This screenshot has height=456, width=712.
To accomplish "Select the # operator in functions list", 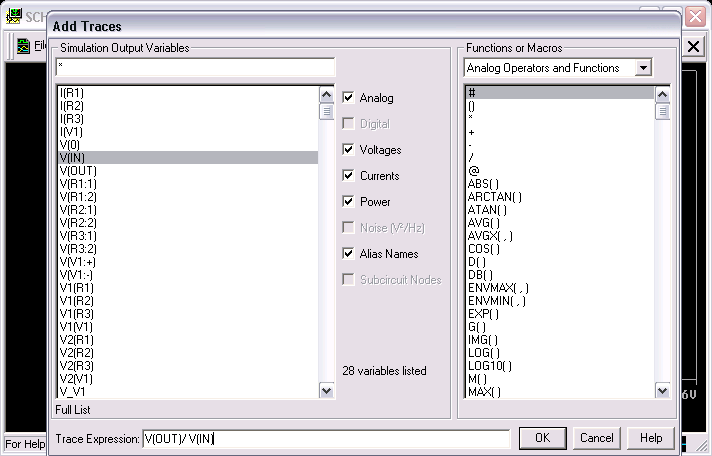I will click(x=560, y=93).
